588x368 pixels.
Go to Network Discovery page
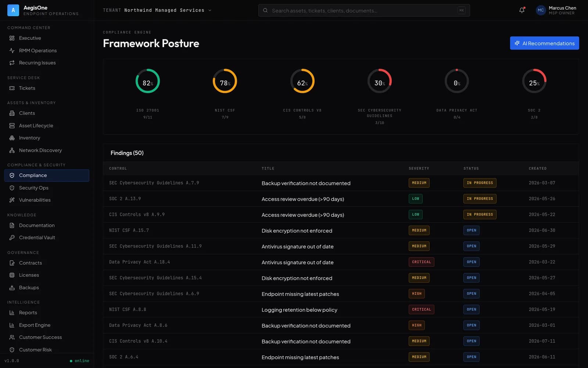point(47,151)
